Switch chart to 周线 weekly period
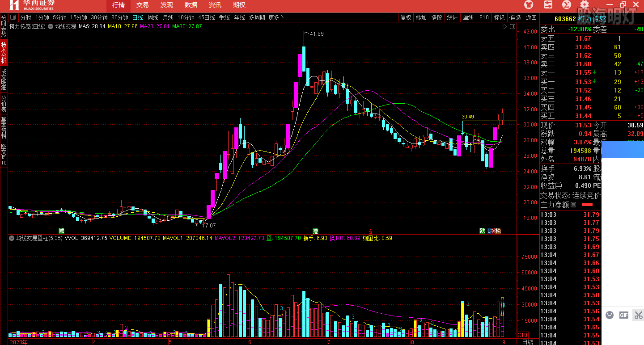 (153, 18)
